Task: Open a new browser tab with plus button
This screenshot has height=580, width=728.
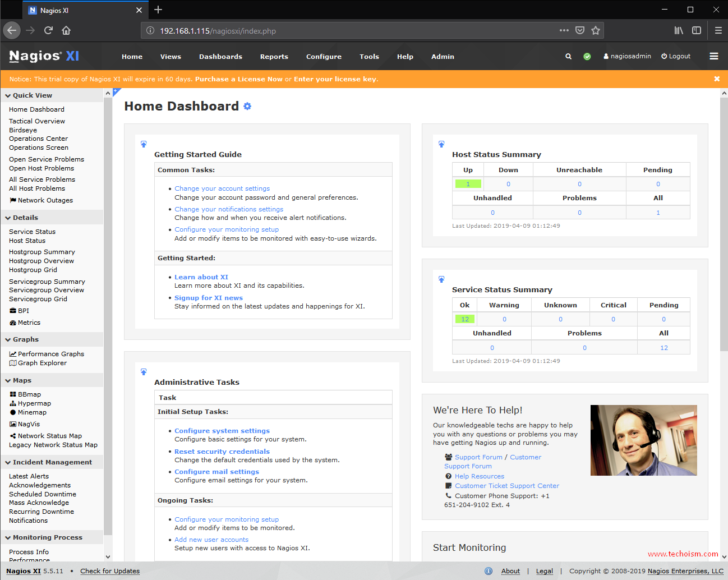Action: 158,10
